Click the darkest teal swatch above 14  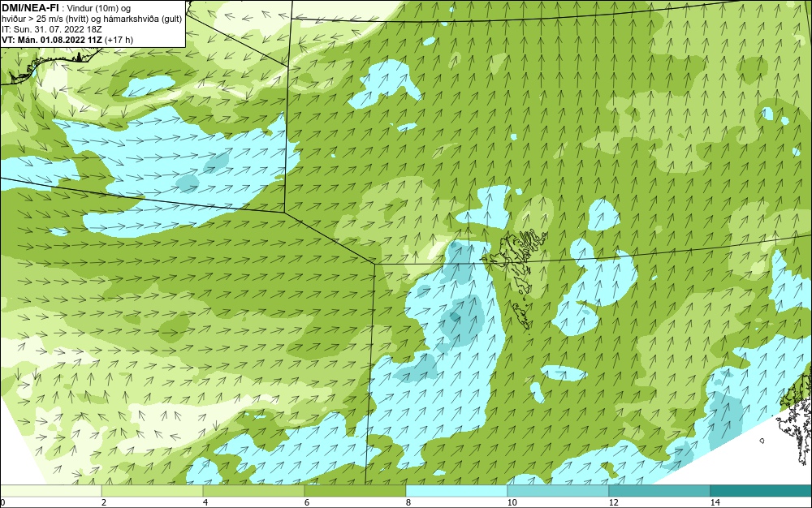coord(762,491)
